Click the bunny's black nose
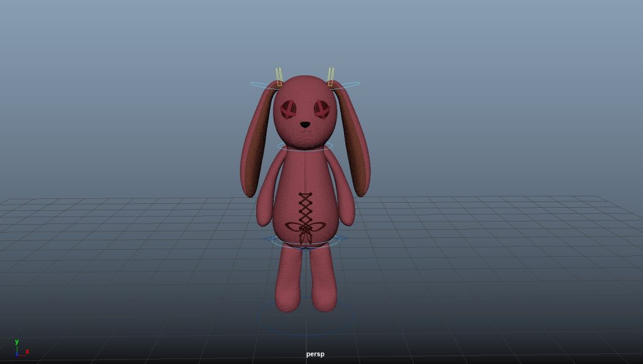 coord(305,124)
